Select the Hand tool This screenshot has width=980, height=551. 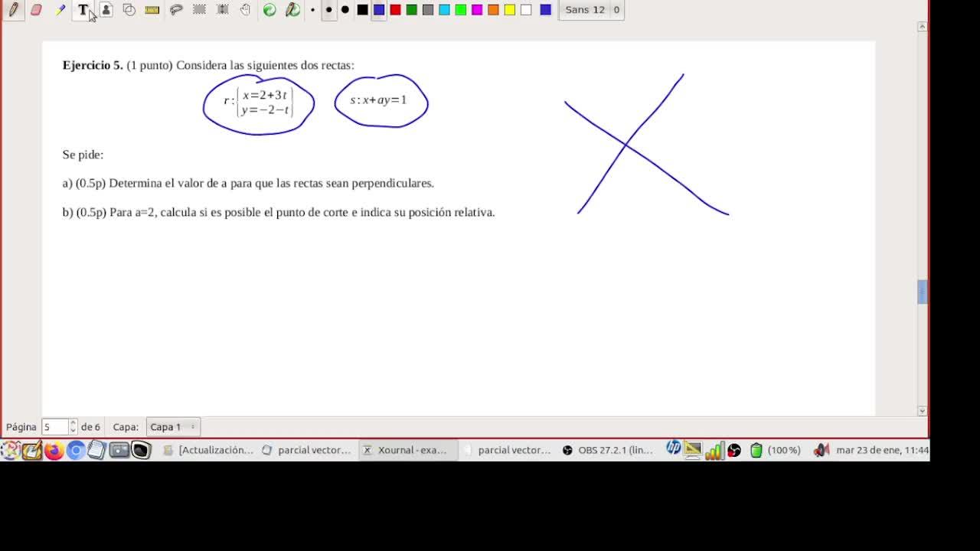(x=246, y=10)
